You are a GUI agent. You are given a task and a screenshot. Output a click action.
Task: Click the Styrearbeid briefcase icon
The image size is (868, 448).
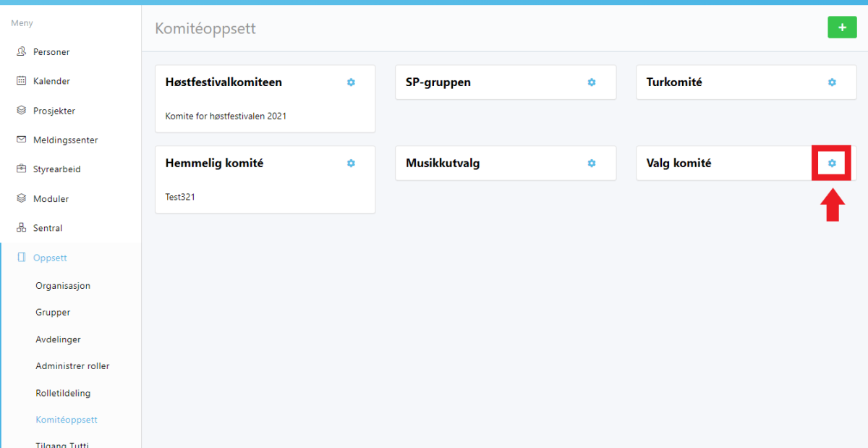[x=21, y=169]
